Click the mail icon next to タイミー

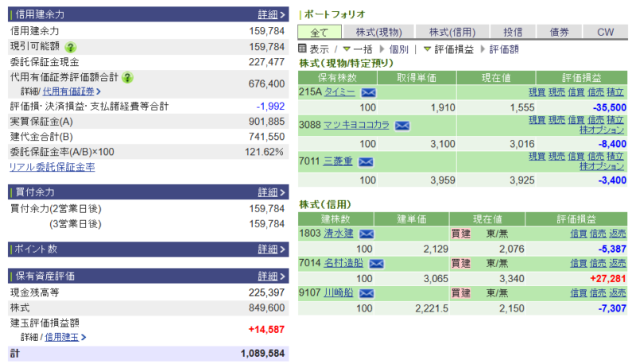(368, 93)
